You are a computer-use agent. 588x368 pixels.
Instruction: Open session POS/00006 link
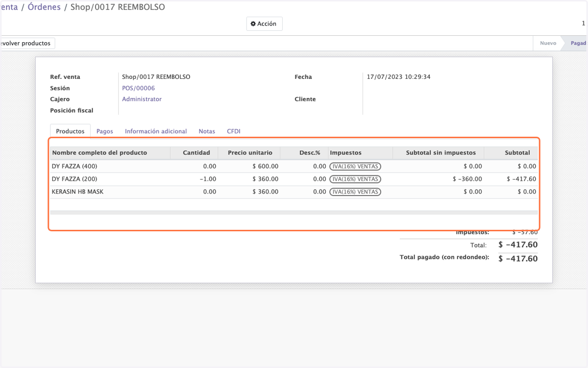coord(138,88)
